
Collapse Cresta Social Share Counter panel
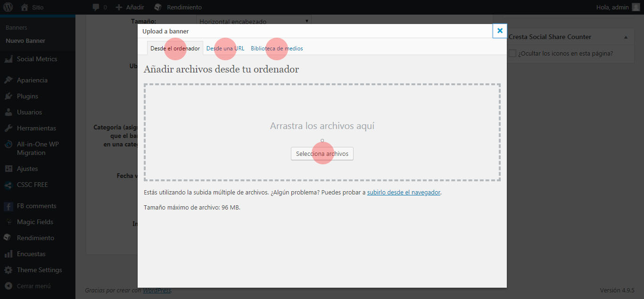pos(626,37)
